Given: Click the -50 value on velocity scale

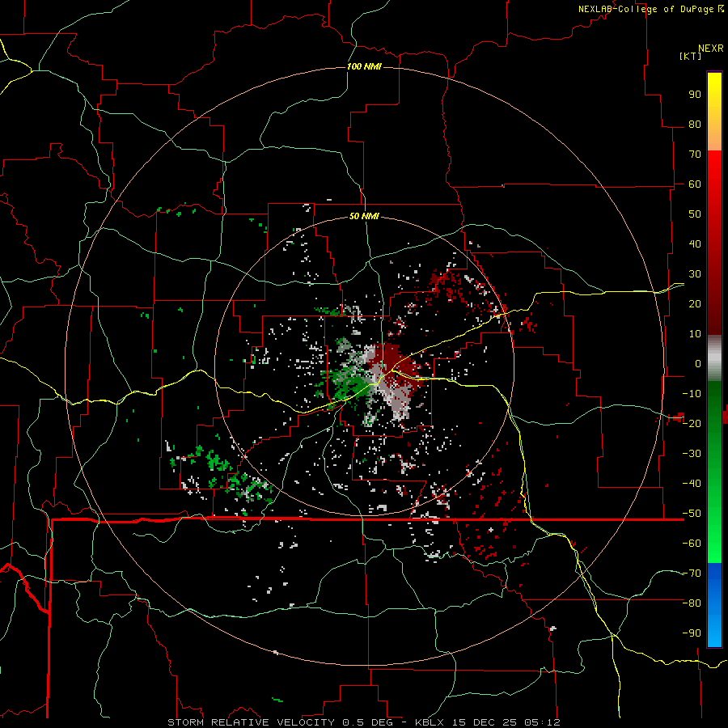Looking at the screenshot, I should pyautogui.click(x=692, y=514).
